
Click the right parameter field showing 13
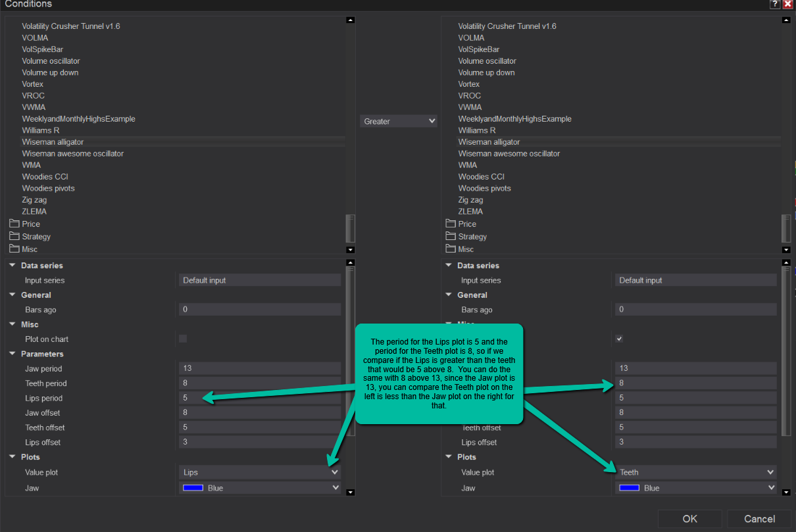point(696,368)
